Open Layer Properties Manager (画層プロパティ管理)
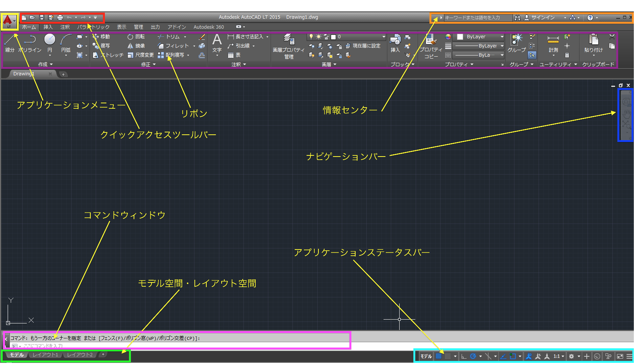The image size is (635, 364). tap(289, 46)
